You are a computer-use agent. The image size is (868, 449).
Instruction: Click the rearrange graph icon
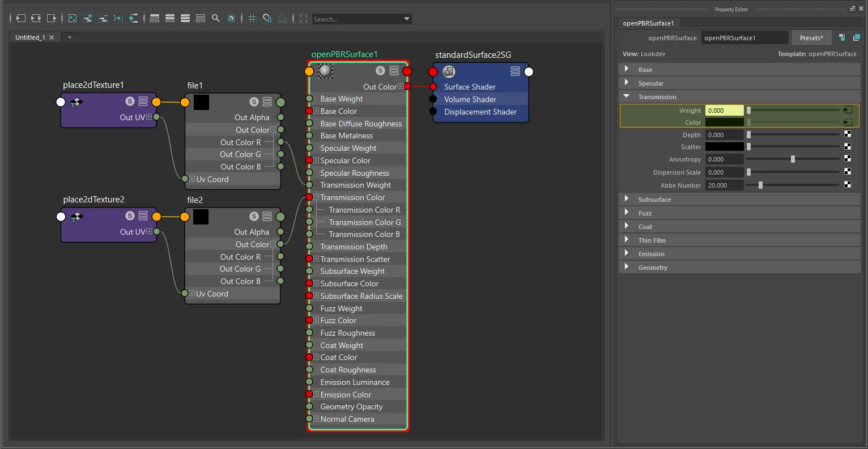(118, 18)
